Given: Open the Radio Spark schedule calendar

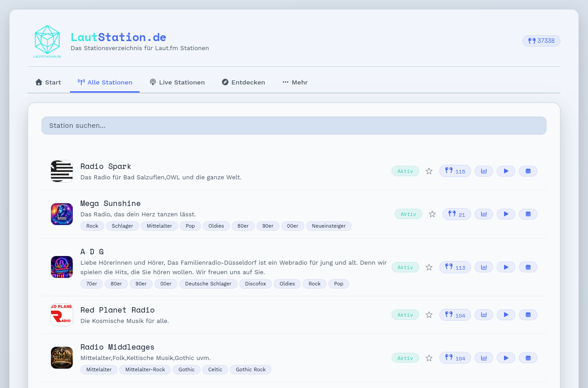Looking at the screenshot, I should pos(528,171).
